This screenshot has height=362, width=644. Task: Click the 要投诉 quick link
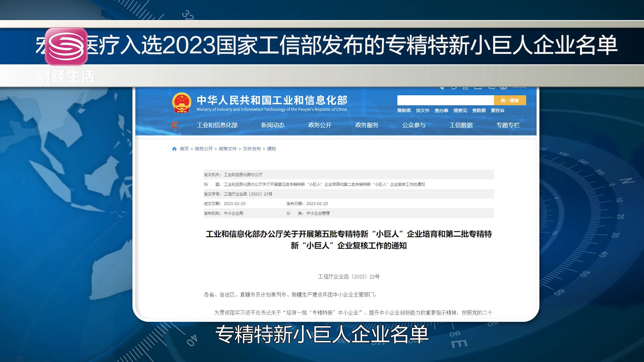click(x=497, y=110)
